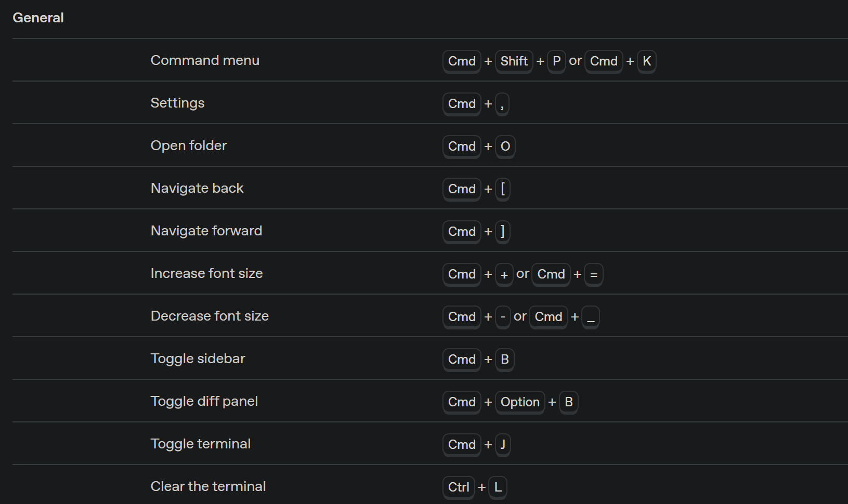Image resolution: width=848 pixels, height=504 pixels.
Task: Click the Open folder row label
Action: [x=189, y=145]
